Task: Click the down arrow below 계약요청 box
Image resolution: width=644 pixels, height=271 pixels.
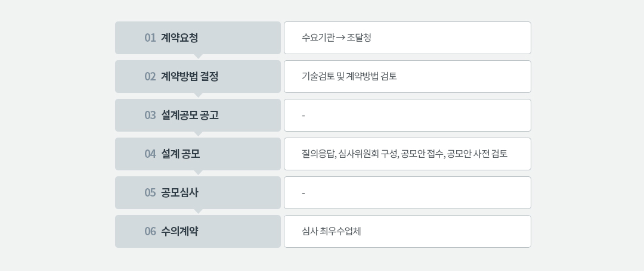Action: click(x=198, y=56)
